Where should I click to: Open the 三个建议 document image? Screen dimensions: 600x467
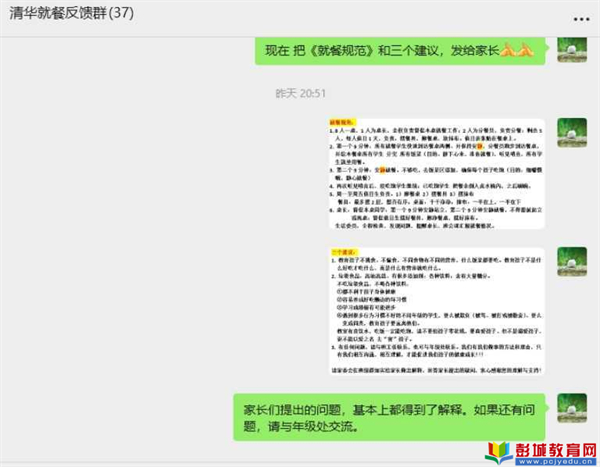[437, 311]
